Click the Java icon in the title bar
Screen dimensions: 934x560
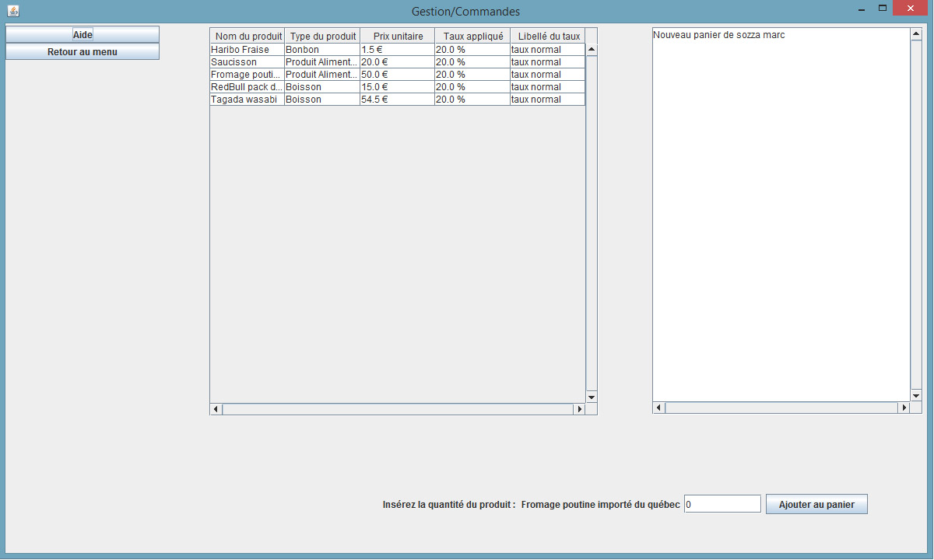tap(12, 11)
